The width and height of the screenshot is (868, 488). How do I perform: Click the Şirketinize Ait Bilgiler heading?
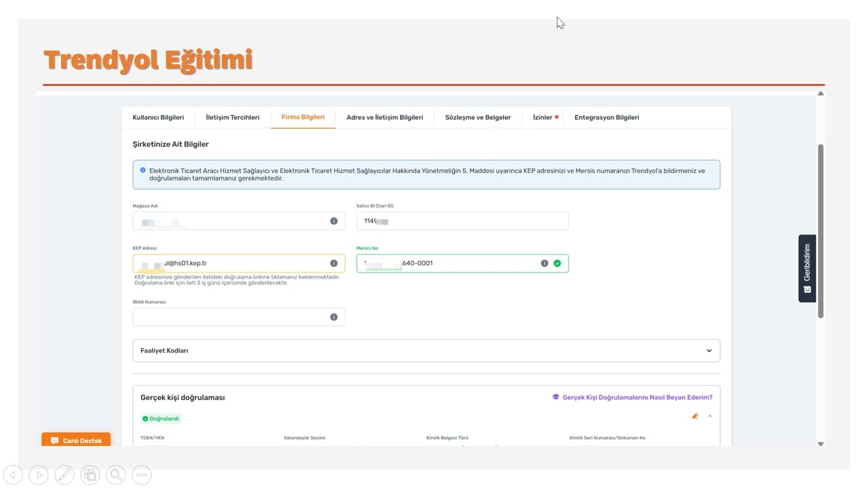pos(171,144)
